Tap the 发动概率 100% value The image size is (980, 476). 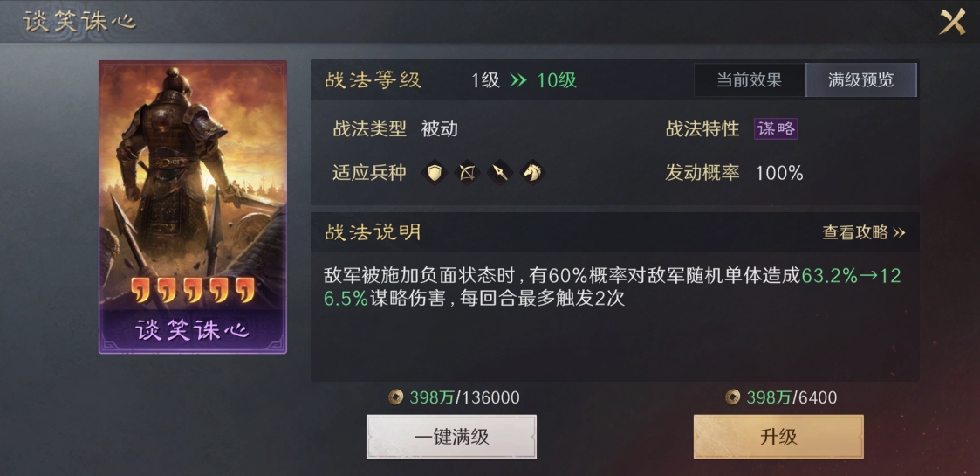point(779,173)
